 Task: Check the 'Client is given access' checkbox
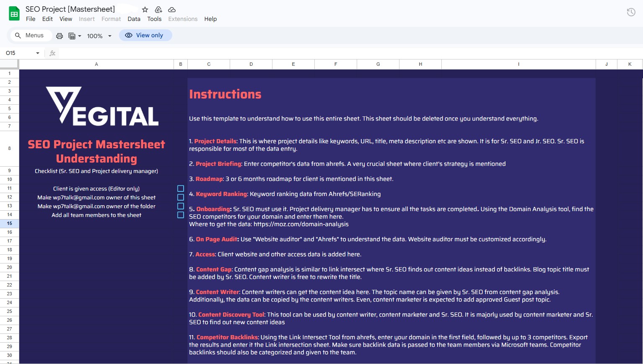point(181,188)
